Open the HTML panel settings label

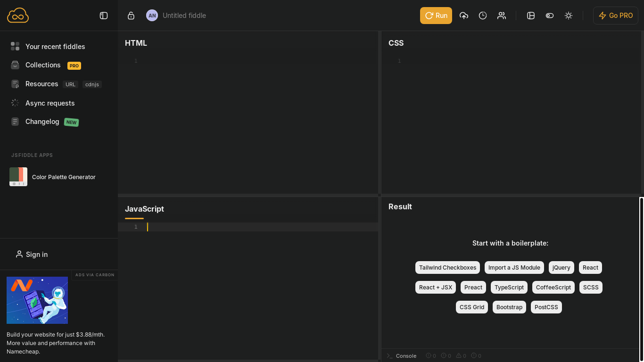pos(136,43)
